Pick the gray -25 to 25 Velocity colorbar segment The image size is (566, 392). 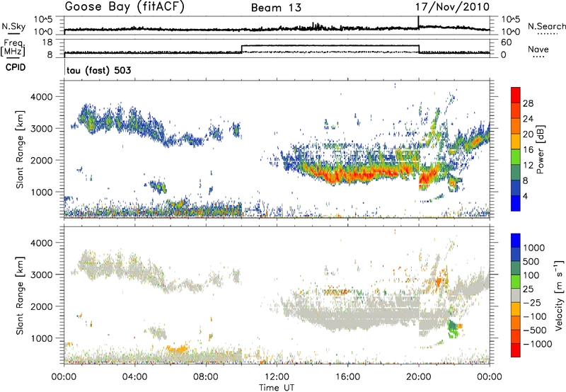coord(516,296)
